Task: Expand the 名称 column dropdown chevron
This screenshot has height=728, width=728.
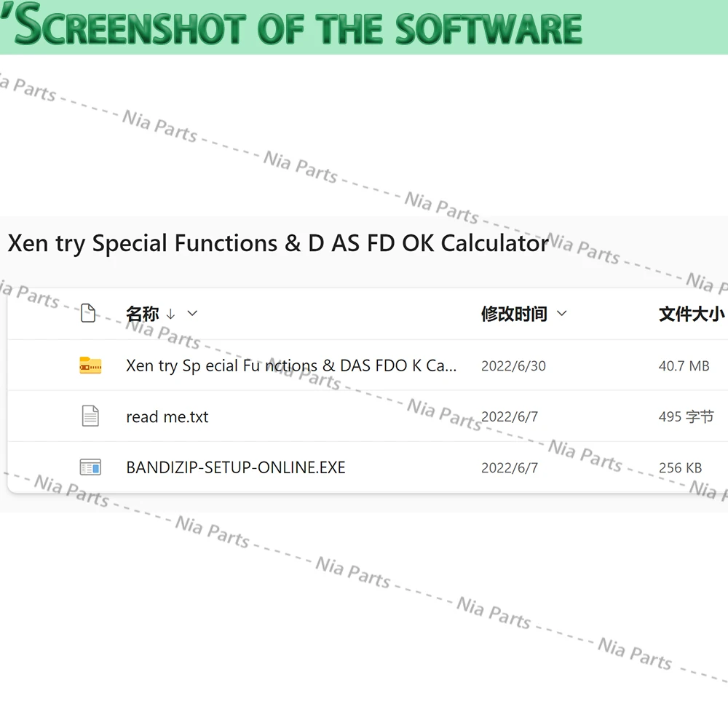Action: click(x=192, y=313)
